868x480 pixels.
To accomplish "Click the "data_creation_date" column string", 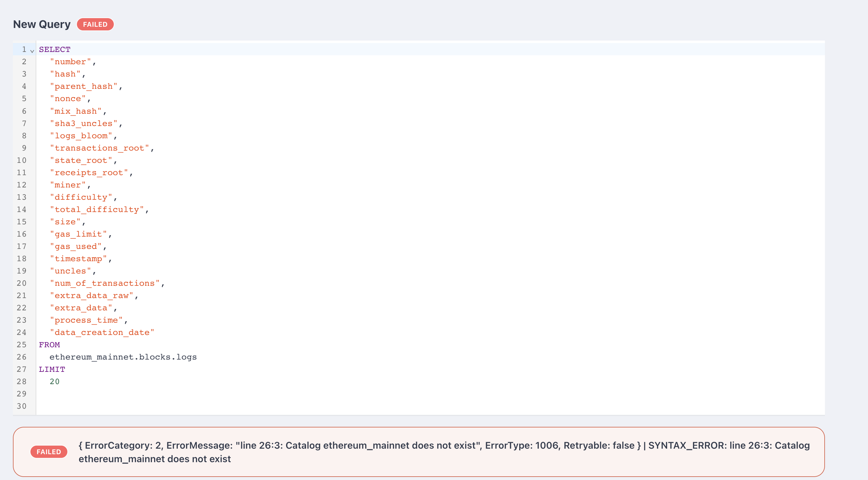I will tap(102, 332).
